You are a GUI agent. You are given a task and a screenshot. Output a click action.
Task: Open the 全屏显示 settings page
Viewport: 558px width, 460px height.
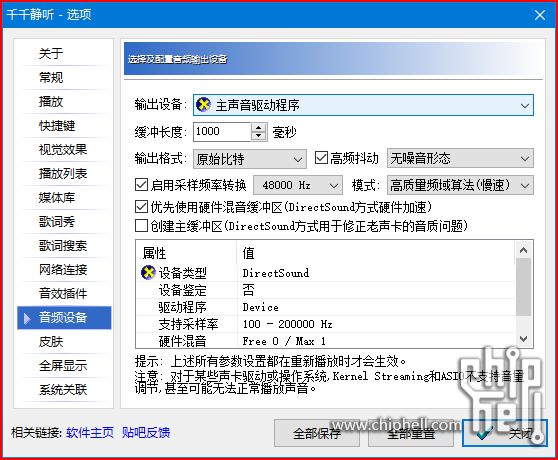tap(64, 366)
